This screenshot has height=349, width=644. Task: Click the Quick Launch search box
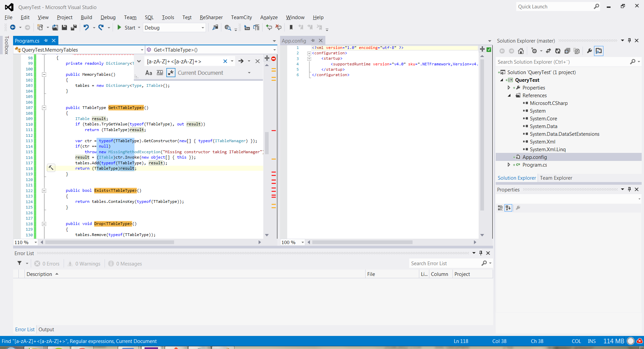pos(555,7)
